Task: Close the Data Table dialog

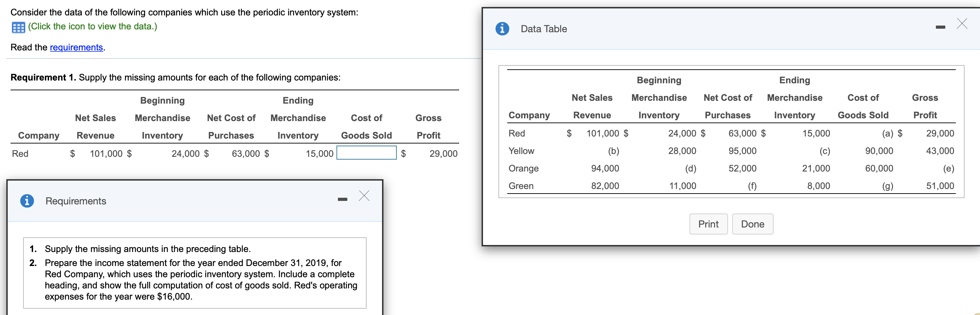Action: [962, 23]
